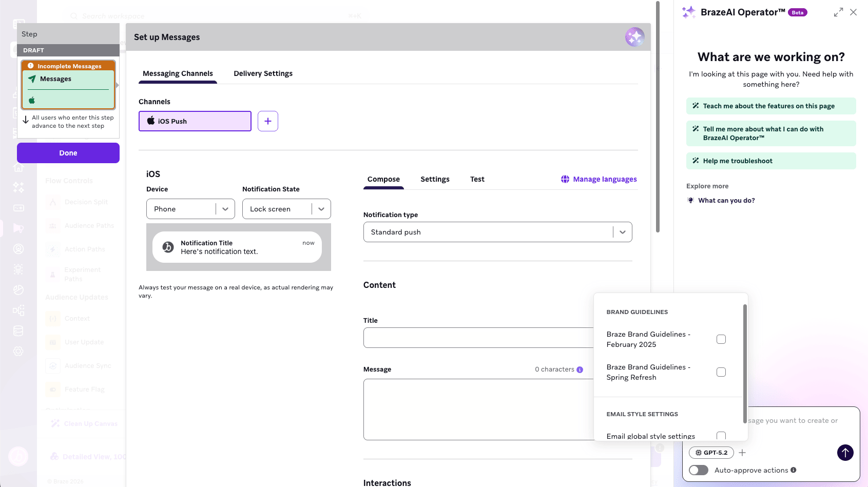Click the Audience Paths step icon
Image resolution: width=868 pixels, height=487 pixels.
[53, 225]
